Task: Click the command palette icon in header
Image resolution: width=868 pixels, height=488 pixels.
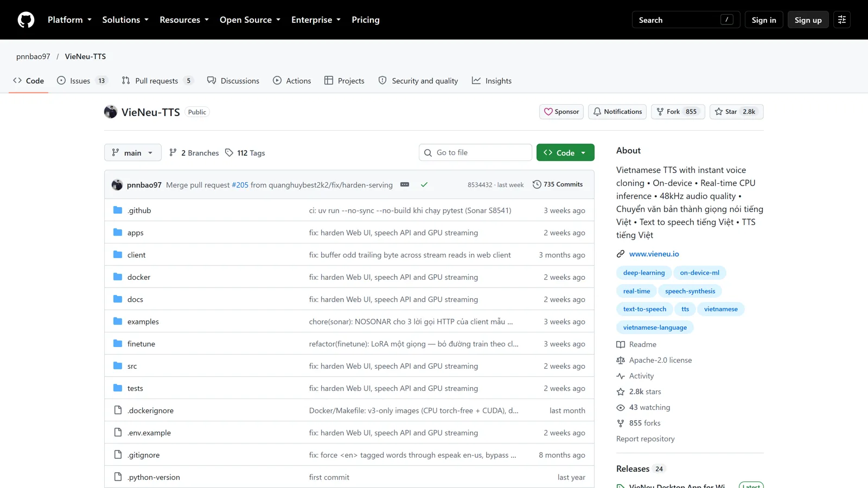Action: tap(842, 20)
